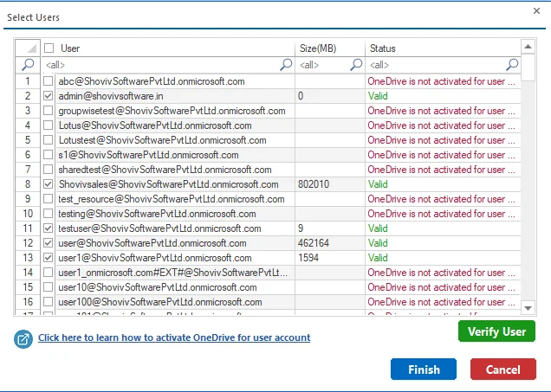Click the Verify User button

(x=496, y=331)
